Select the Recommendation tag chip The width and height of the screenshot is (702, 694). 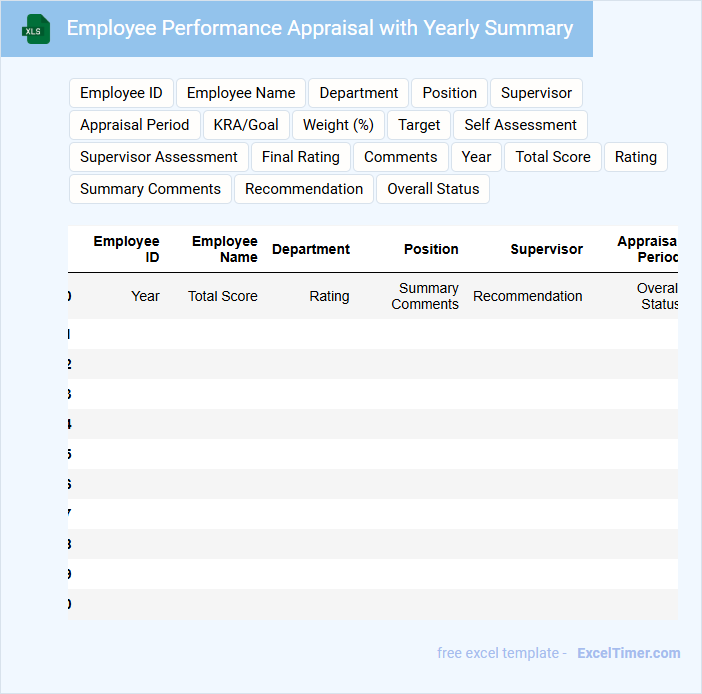(x=304, y=189)
